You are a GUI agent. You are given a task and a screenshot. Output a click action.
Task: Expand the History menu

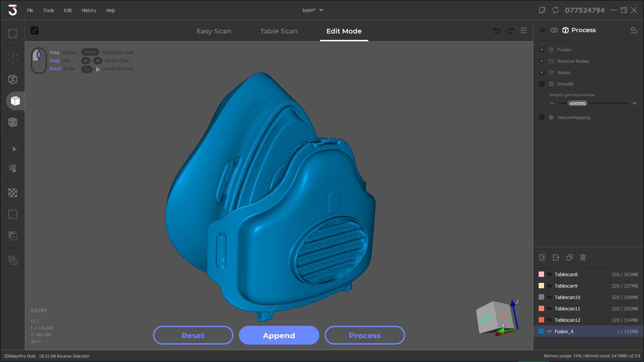89,10
